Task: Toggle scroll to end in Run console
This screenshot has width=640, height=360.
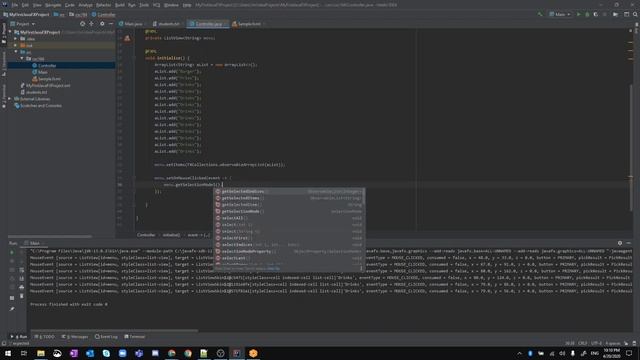Action: (x=22, y=278)
